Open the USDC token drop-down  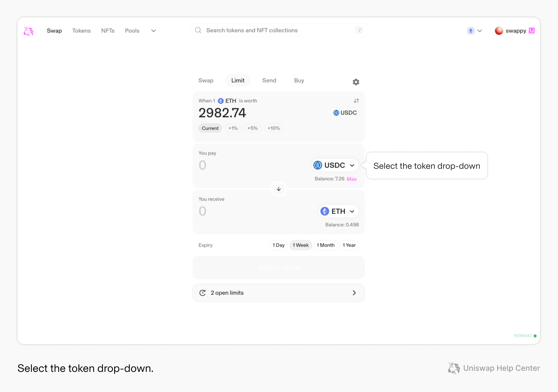point(335,165)
